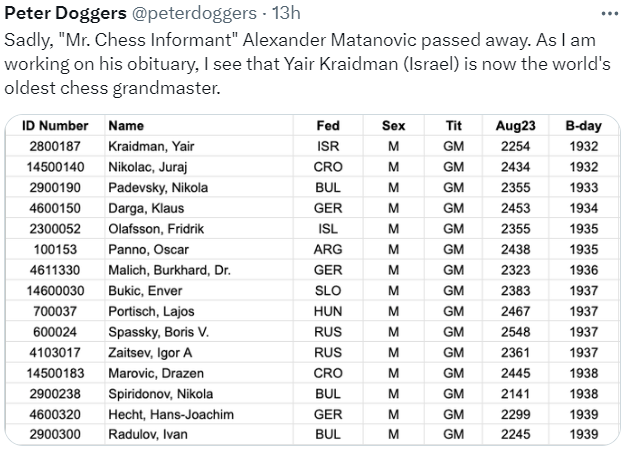Screen dimensions: 628x449
Task: Select the Kraidman, Yair name cell
Action: (144, 146)
